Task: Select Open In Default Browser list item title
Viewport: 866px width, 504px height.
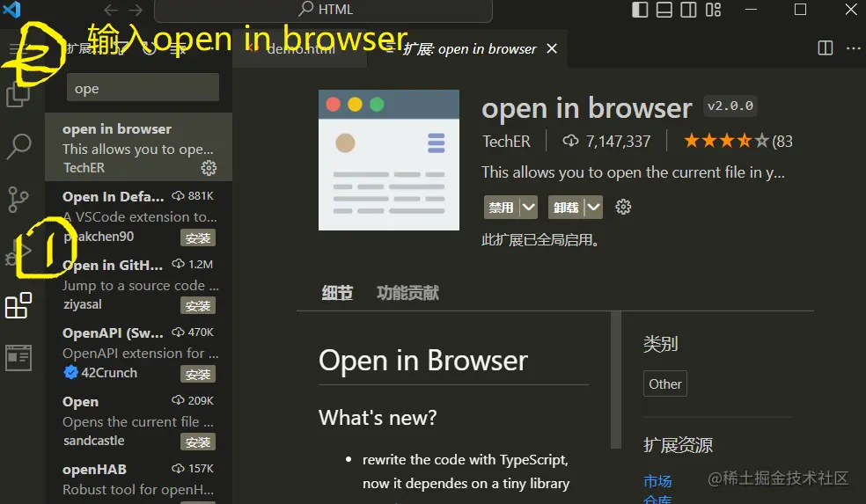Action: coord(114,196)
